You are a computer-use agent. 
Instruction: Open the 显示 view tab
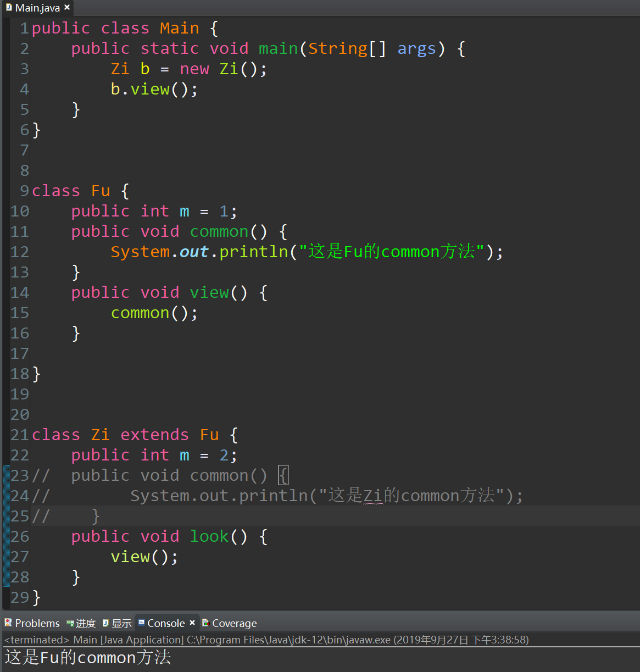coord(117,623)
